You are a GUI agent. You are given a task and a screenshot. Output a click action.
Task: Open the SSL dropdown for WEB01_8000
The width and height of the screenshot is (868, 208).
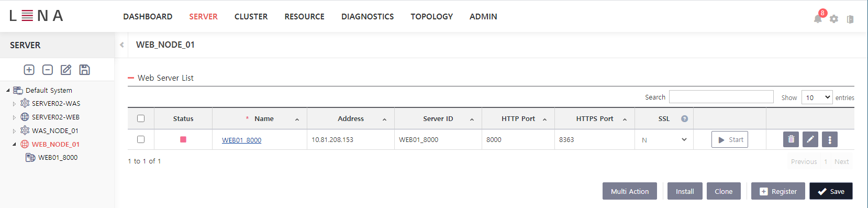coord(664,140)
